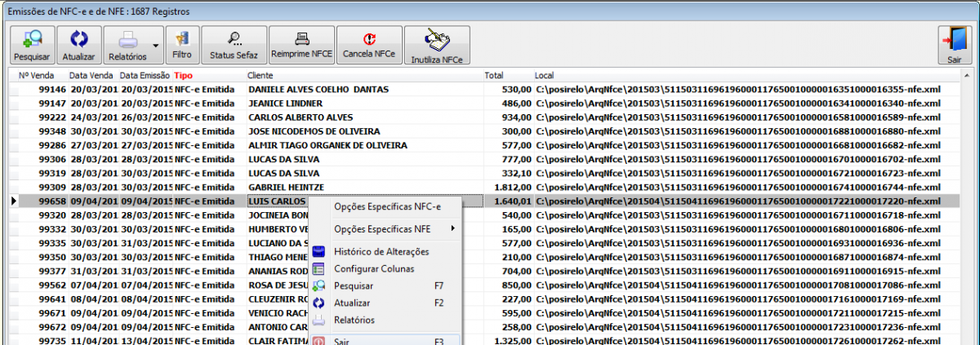Click Sair F3 in context menu

tap(384, 341)
